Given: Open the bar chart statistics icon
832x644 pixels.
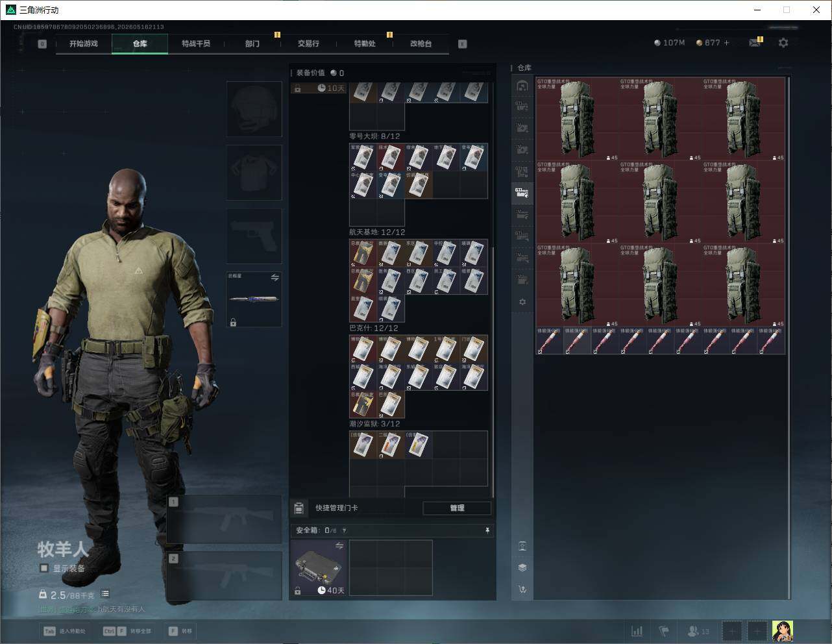Looking at the screenshot, I should click(x=637, y=631).
